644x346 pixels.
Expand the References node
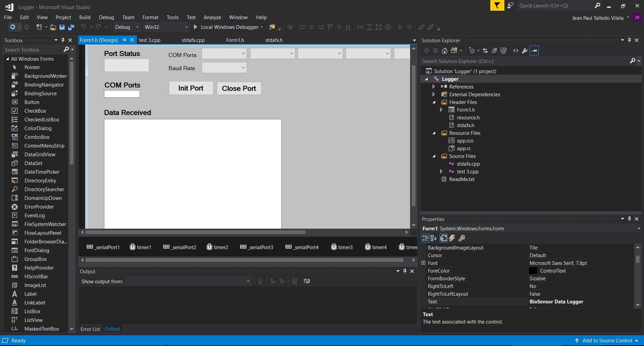[434, 87]
